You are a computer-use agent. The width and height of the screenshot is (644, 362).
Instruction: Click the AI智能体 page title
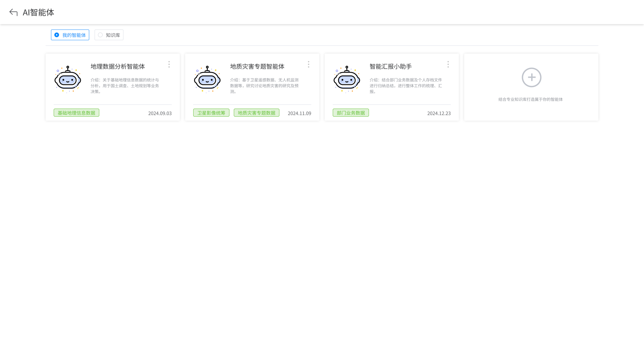pyautogui.click(x=39, y=12)
